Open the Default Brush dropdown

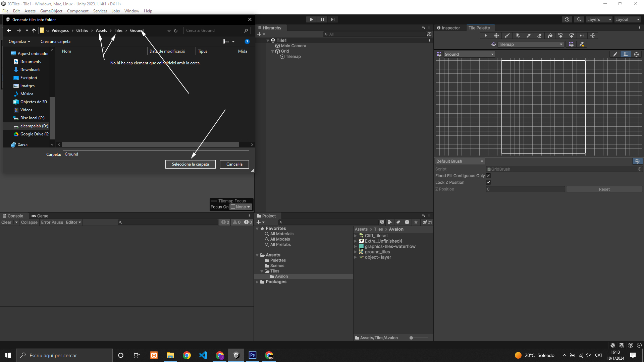[460, 161]
